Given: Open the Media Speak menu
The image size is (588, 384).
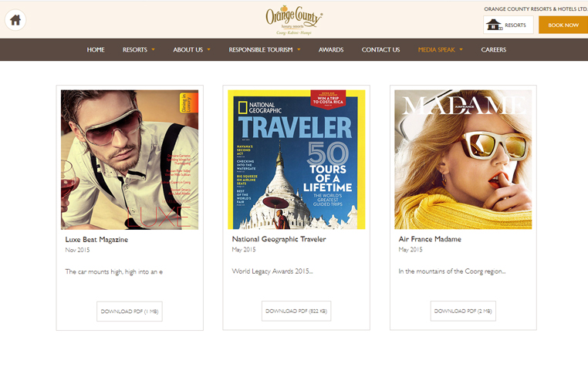Looking at the screenshot, I should tap(437, 49).
